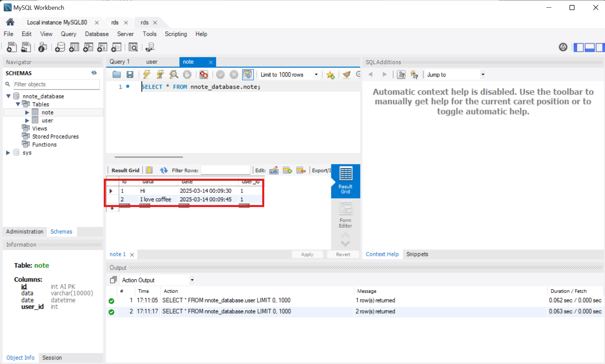The height and width of the screenshot is (364, 605).
Task: Toggle the bottom output panel visibility
Action: point(590,48)
